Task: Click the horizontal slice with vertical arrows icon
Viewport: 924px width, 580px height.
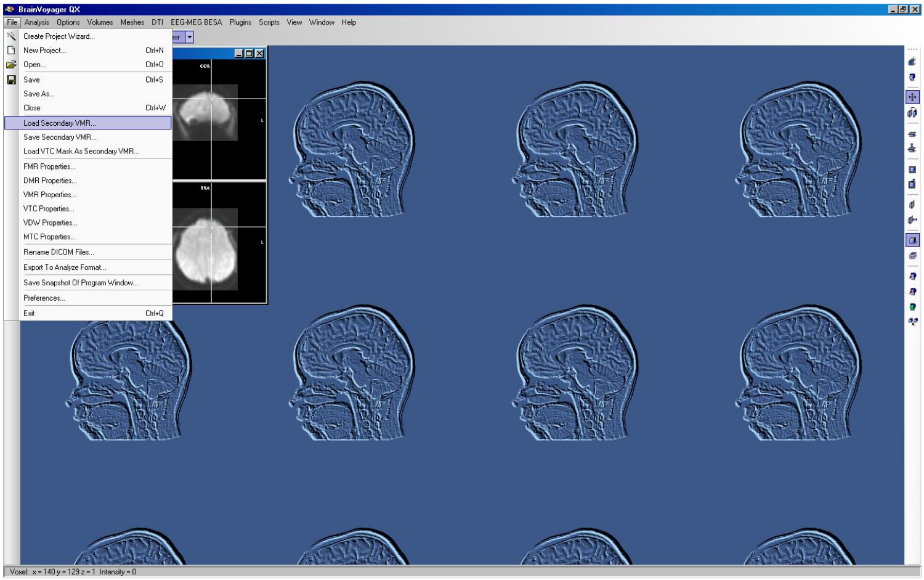Action: [x=912, y=148]
